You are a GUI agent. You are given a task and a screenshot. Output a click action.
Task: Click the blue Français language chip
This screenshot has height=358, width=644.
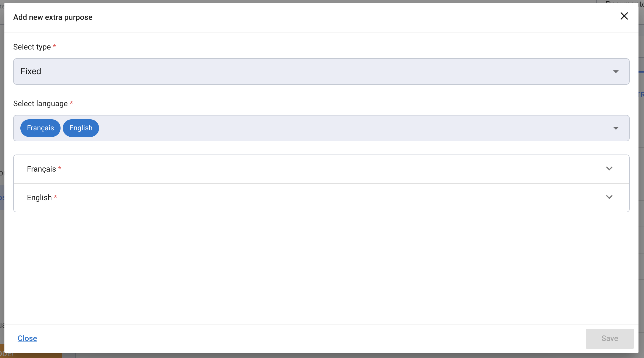click(40, 128)
